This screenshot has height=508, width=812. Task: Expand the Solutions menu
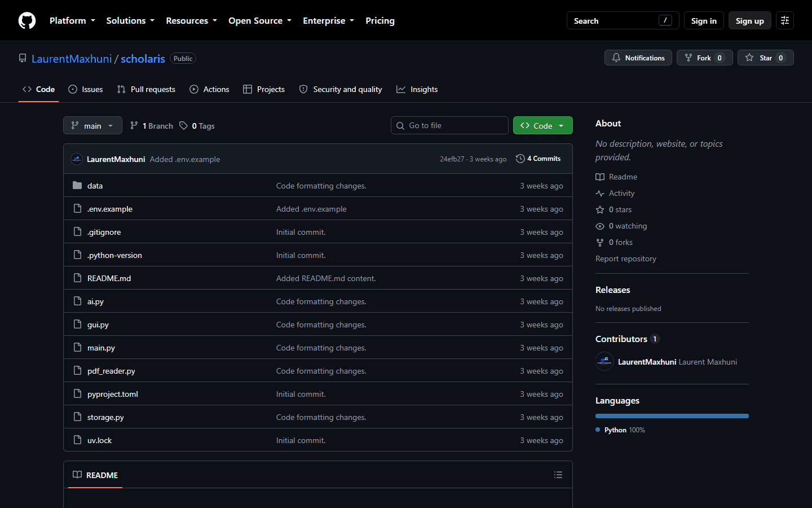pos(130,20)
